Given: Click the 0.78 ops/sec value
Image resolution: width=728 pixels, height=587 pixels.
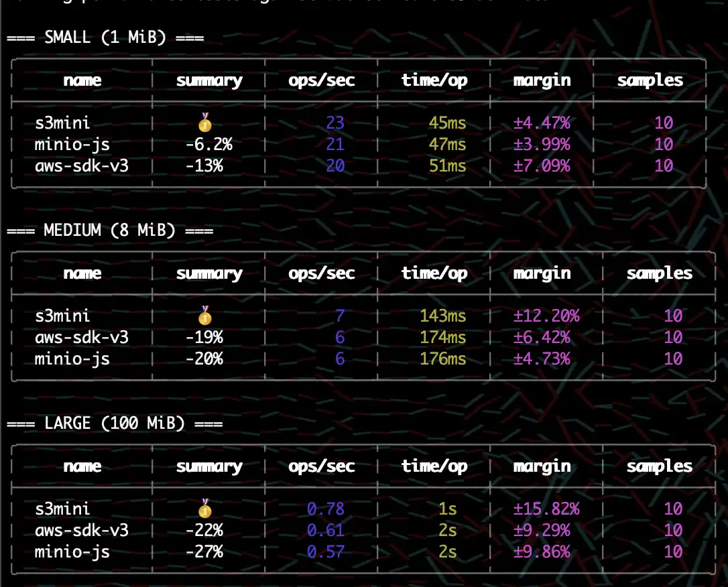Looking at the screenshot, I should point(326,509).
